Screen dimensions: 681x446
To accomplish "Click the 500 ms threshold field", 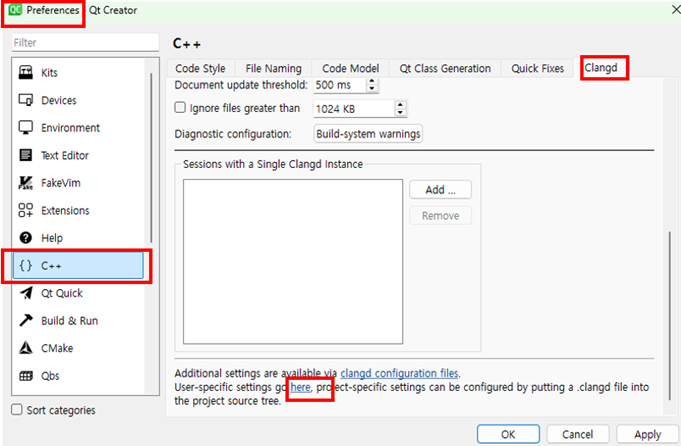I will (340, 85).
